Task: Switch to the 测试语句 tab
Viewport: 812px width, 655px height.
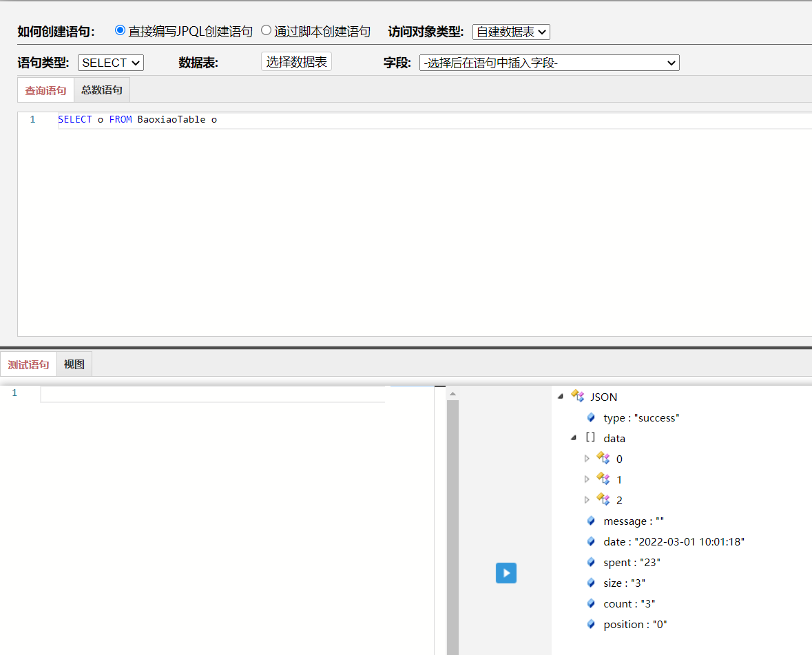Action: [x=28, y=364]
